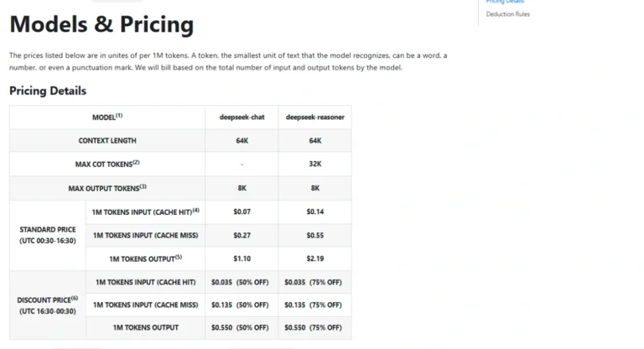Click discount-price 1M TOKENS OUTPUT label
Screen dimensions: 644x349
145,328
